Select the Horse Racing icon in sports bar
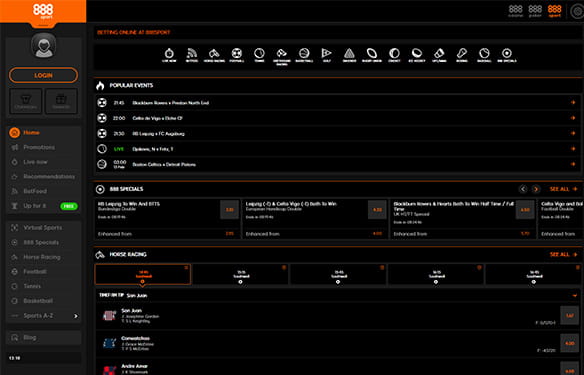 tap(214, 55)
